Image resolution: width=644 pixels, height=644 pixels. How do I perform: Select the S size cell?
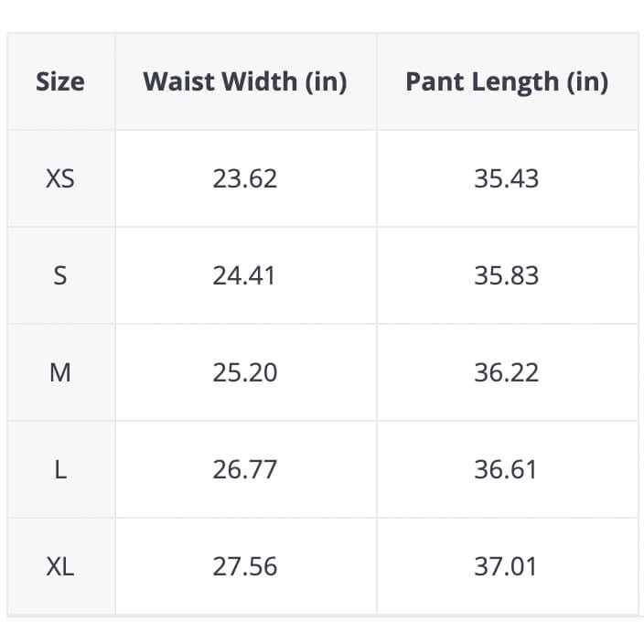(60, 275)
